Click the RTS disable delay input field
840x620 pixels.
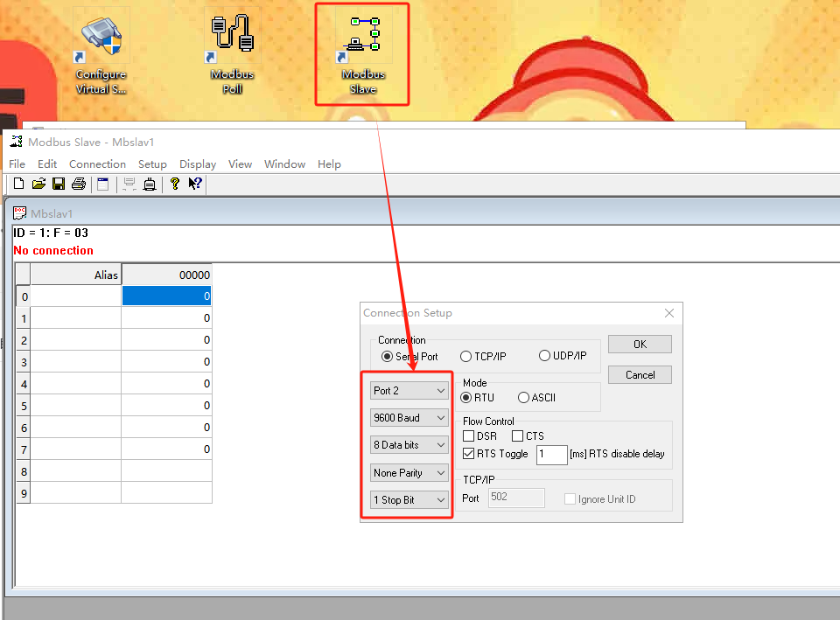pos(552,455)
